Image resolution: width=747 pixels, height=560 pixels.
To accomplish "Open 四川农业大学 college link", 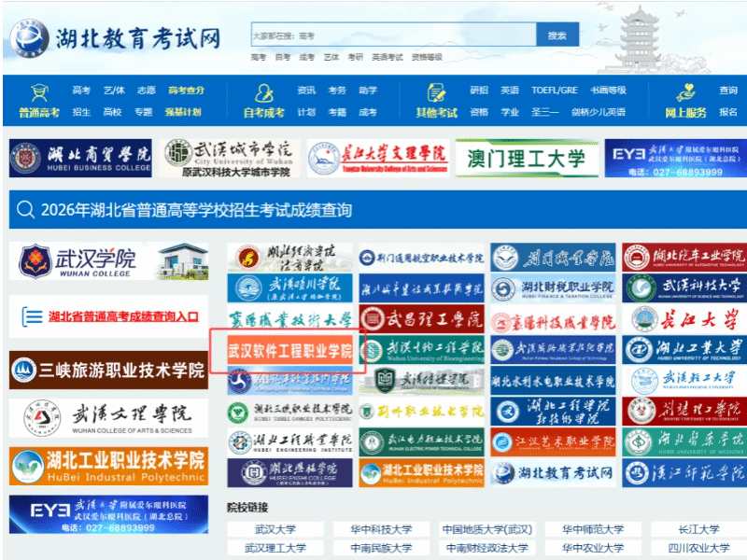I will pos(698,548).
